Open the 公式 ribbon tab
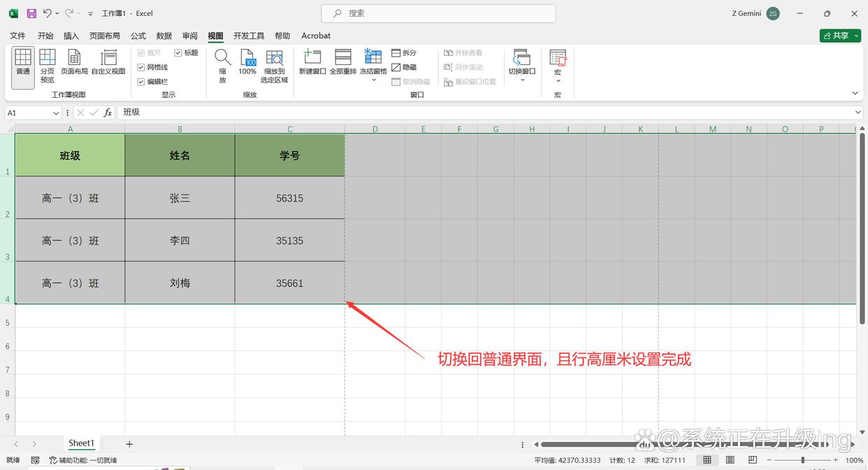The width and height of the screenshot is (868, 470). point(138,36)
